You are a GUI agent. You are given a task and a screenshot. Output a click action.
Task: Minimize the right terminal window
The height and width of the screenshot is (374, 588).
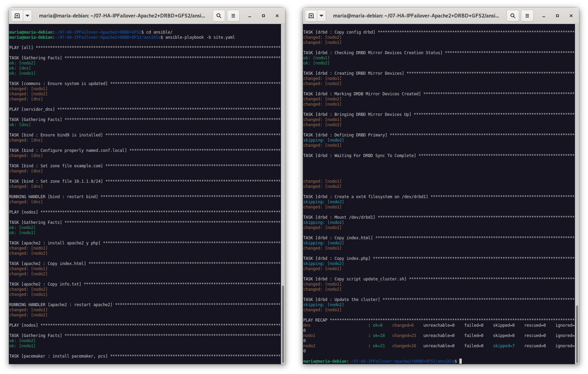coord(544,16)
